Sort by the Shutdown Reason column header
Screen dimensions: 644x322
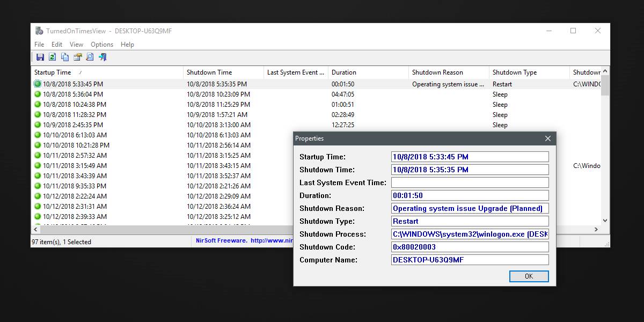449,72
